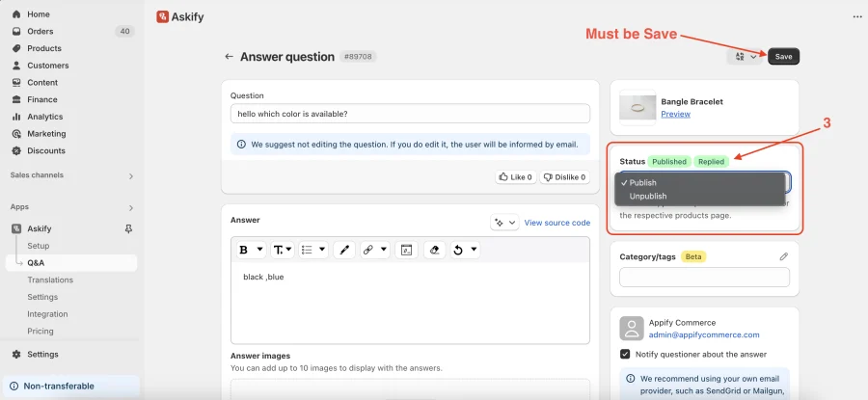Open the AI magic sparkle menu
The height and width of the screenshot is (400, 868).
click(504, 223)
